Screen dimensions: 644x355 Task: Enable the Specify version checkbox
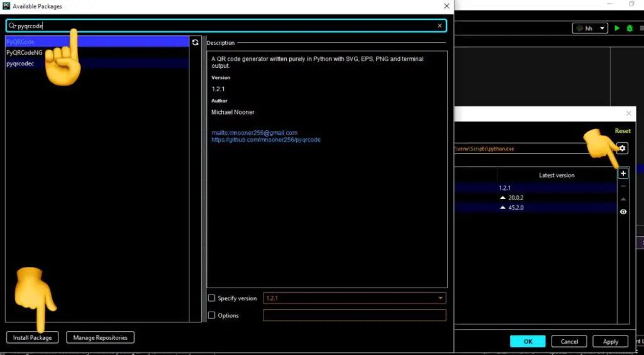(211, 298)
